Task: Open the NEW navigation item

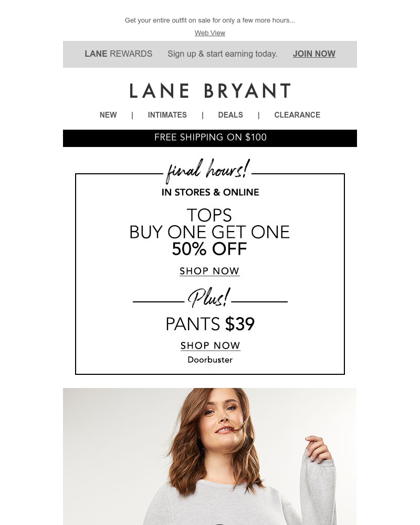Action: pos(108,115)
